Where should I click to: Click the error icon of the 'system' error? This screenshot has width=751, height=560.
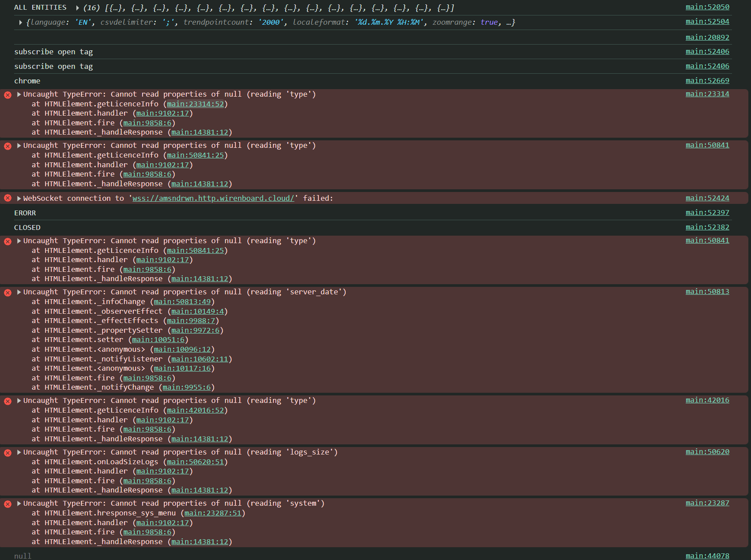click(x=8, y=504)
